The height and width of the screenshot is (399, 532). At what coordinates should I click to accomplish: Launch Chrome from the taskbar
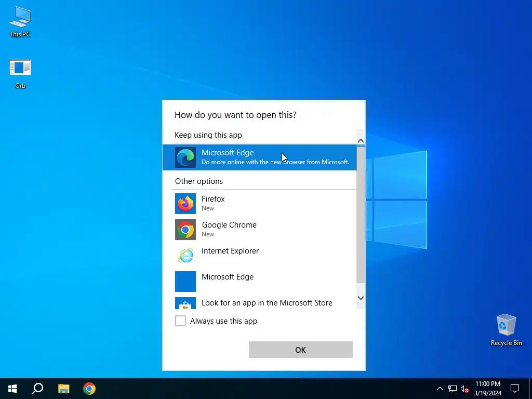pyautogui.click(x=89, y=389)
